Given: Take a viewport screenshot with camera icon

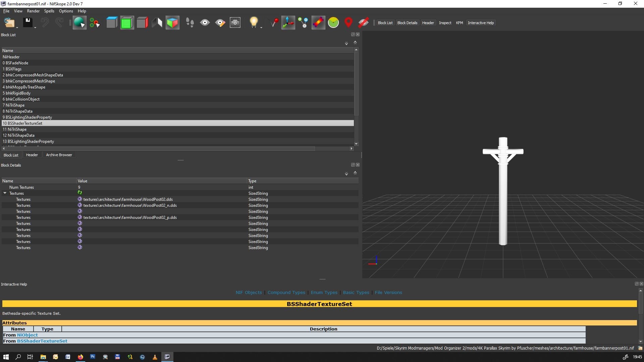Looking at the screenshot, I should coord(235,23).
